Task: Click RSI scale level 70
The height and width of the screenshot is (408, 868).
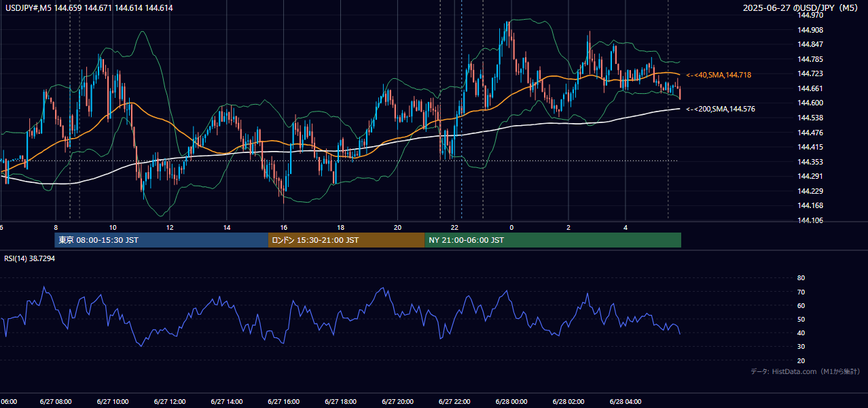Action: click(x=801, y=292)
